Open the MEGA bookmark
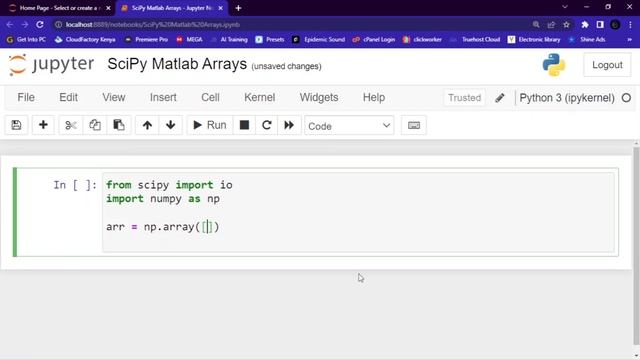Image resolution: width=640 pixels, height=360 pixels. point(189,40)
